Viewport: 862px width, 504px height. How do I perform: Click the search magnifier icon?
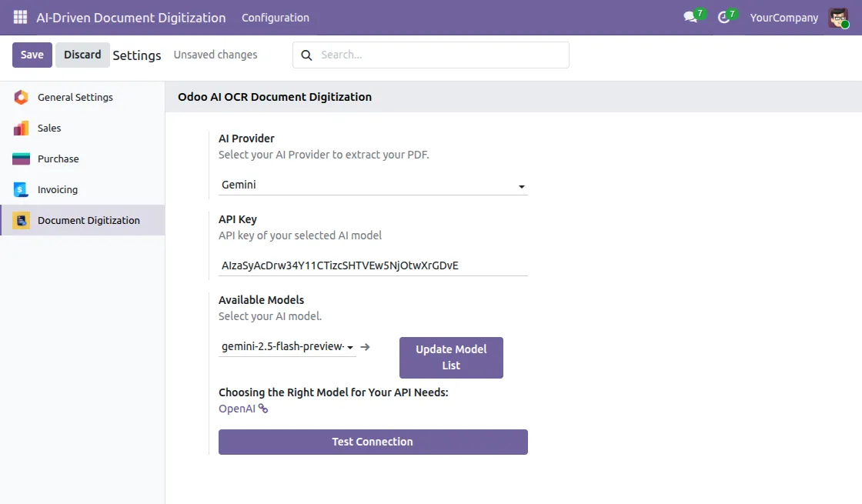tap(307, 55)
